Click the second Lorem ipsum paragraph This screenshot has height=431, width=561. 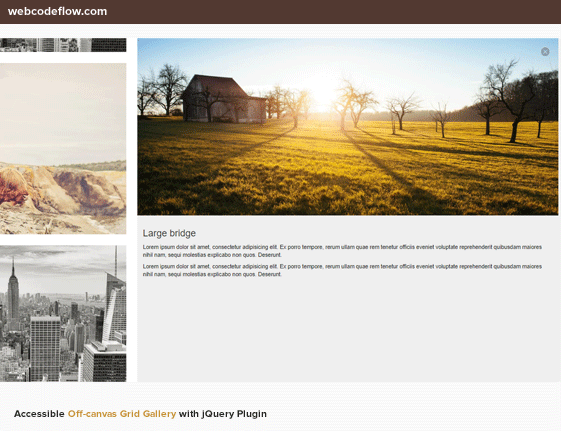click(x=342, y=270)
